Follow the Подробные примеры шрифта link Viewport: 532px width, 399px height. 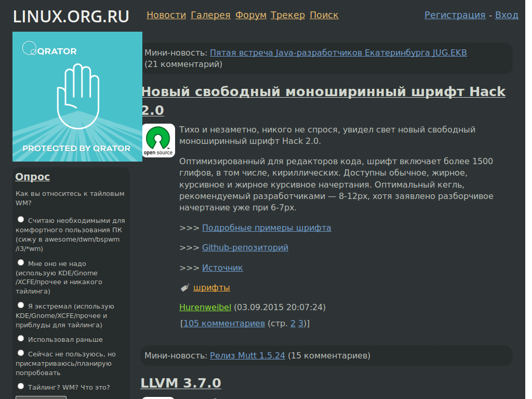tap(267, 228)
